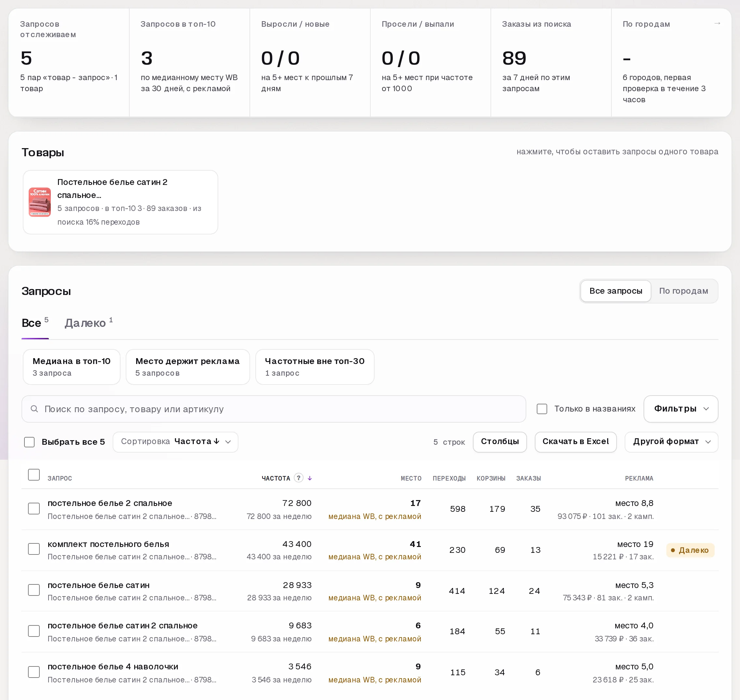740x700 pixels.
Task: Select the По городам view toggle
Action: pos(683,291)
